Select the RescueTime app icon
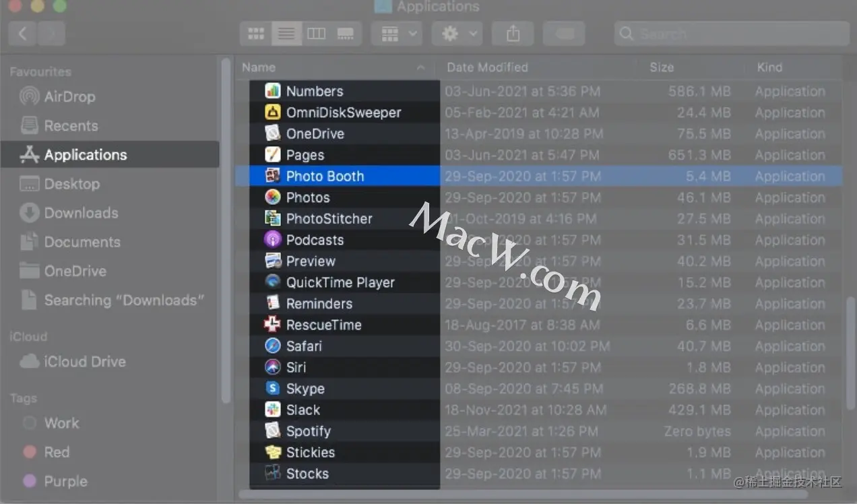This screenshot has width=857, height=504. pyautogui.click(x=272, y=325)
